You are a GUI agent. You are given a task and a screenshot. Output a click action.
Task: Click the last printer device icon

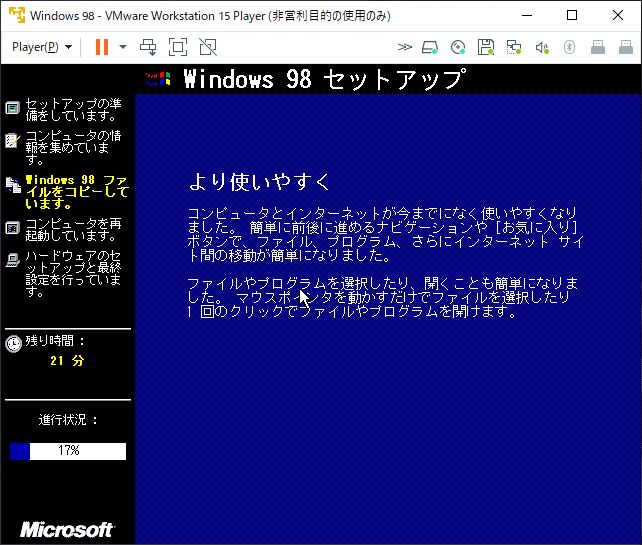626,47
